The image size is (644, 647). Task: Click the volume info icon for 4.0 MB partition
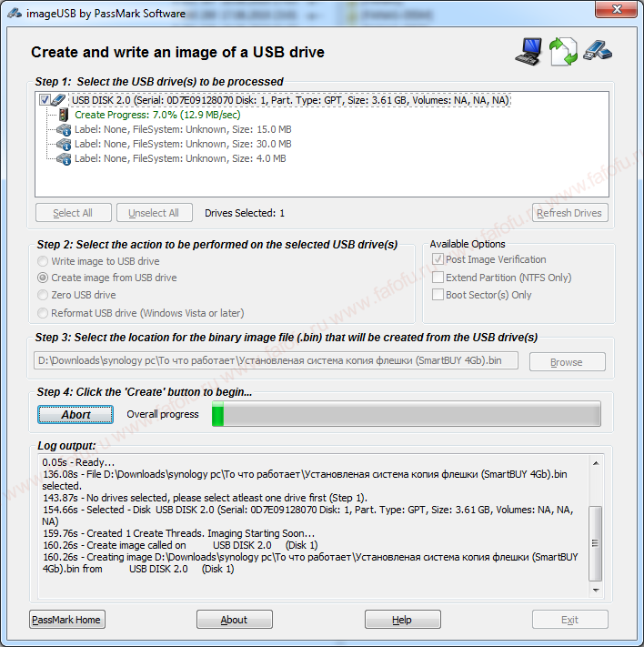[64, 158]
